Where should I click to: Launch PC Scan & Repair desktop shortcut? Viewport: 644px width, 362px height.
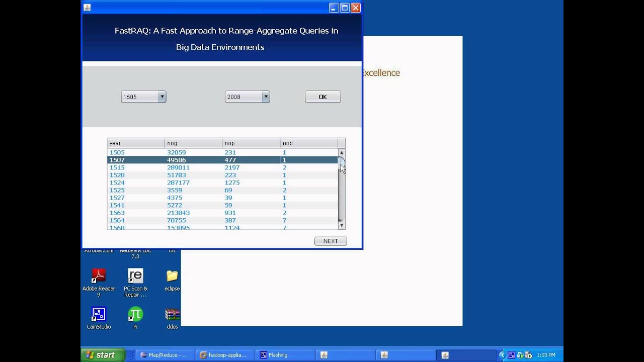135,283
